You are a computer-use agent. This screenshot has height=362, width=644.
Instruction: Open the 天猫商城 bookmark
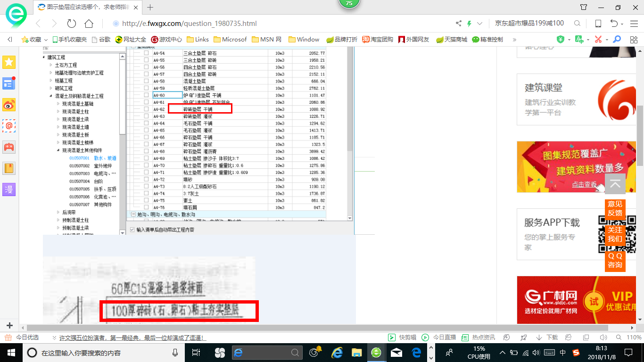click(452, 40)
